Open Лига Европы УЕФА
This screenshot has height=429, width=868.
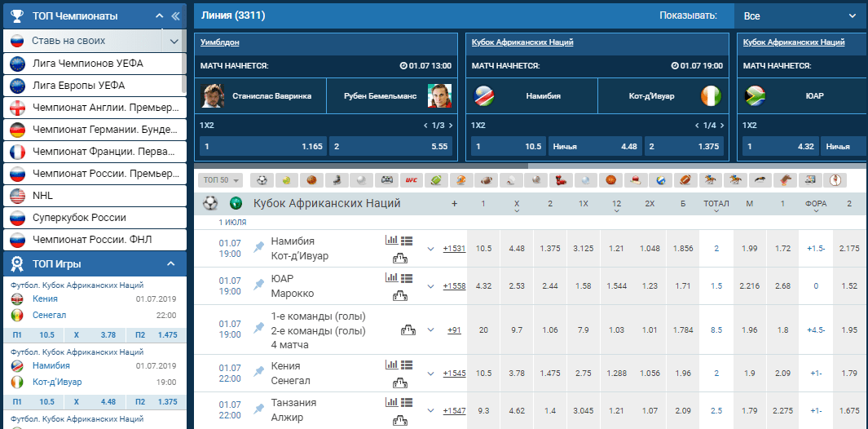(x=95, y=86)
